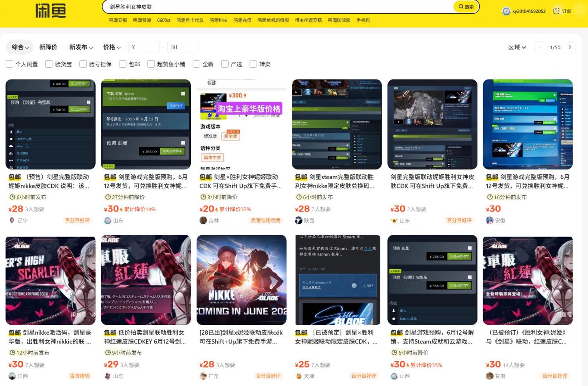This screenshot has width=588, height=386.
Task: Click the maximum price field showing 30
Action: [183, 47]
